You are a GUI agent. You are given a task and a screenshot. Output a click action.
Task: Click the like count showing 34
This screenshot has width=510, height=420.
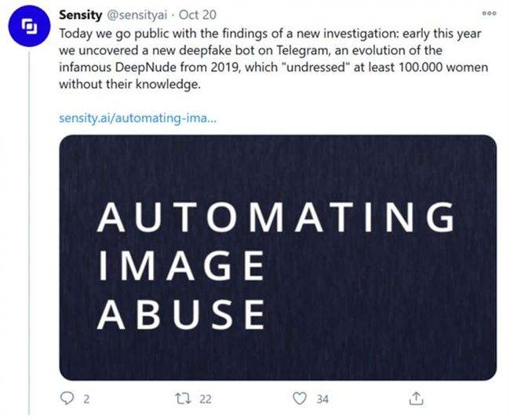322,399
